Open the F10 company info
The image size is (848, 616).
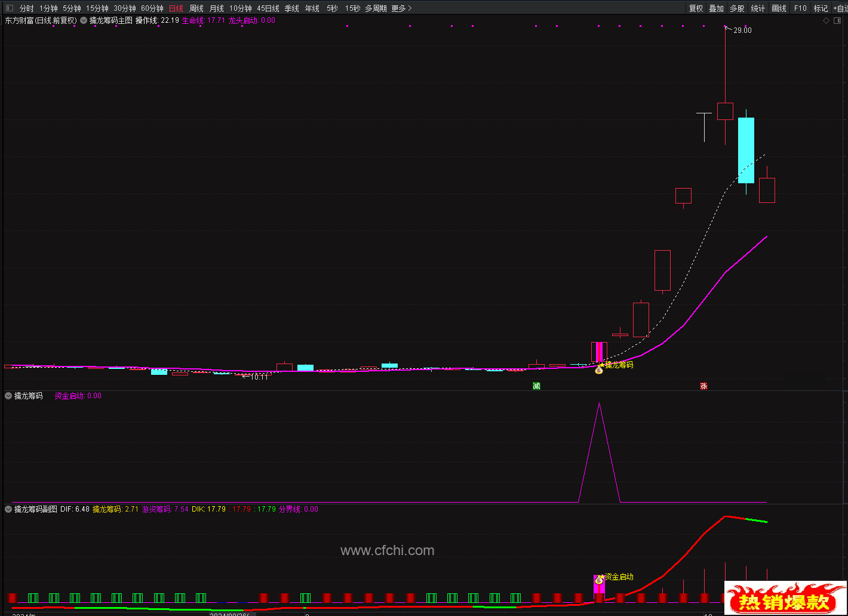click(800, 8)
